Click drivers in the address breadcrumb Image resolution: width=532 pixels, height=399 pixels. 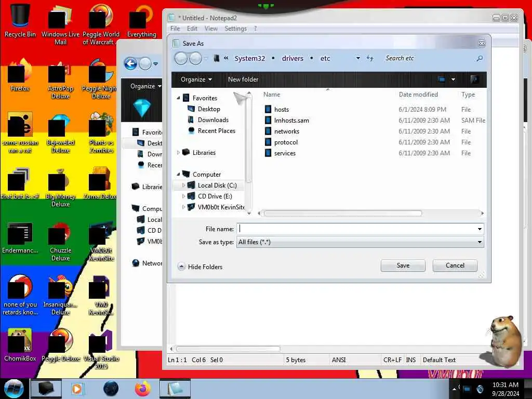pyautogui.click(x=292, y=58)
